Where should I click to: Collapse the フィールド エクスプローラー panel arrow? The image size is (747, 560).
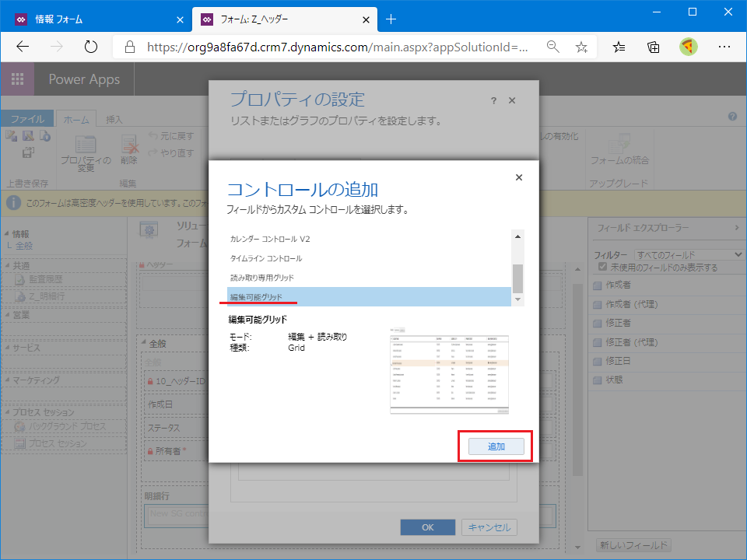737,228
